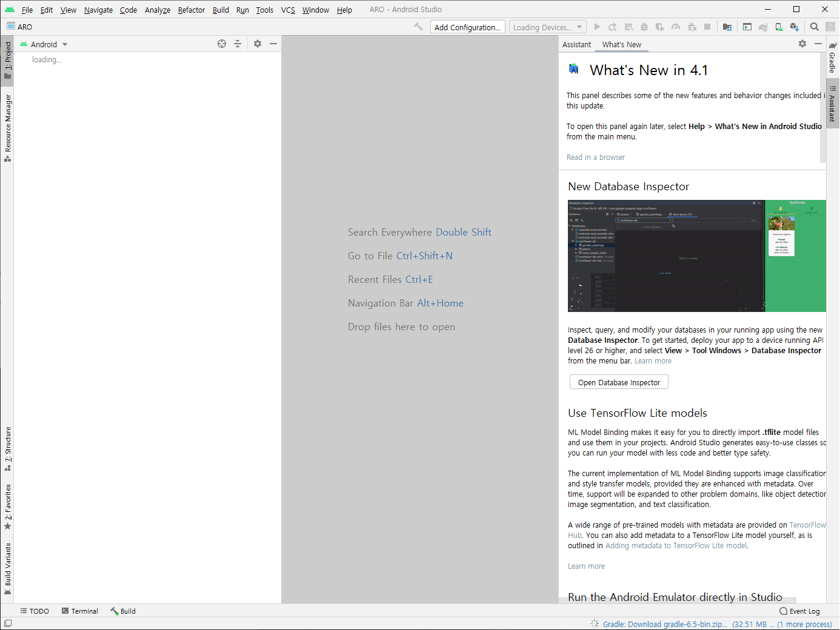Open the Terminal tool window

pyautogui.click(x=80, y=611)
